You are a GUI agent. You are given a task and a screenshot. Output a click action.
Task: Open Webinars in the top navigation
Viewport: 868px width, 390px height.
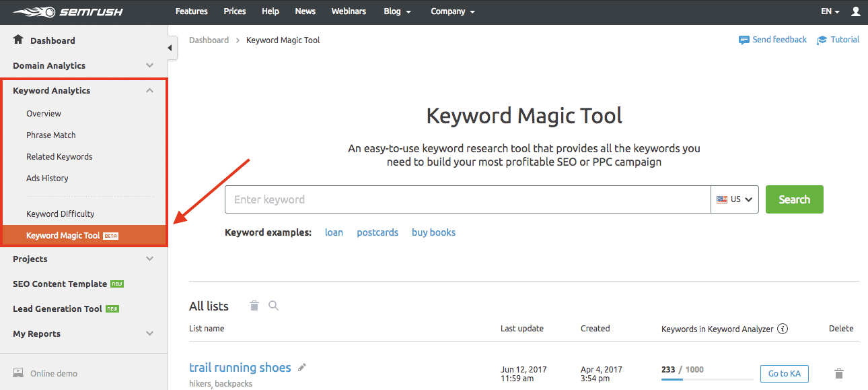[x=350, y=11]
